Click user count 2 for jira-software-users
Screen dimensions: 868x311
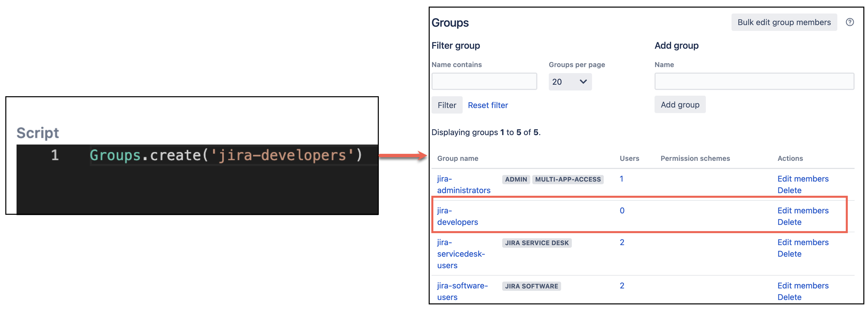[x=622, y=285]
